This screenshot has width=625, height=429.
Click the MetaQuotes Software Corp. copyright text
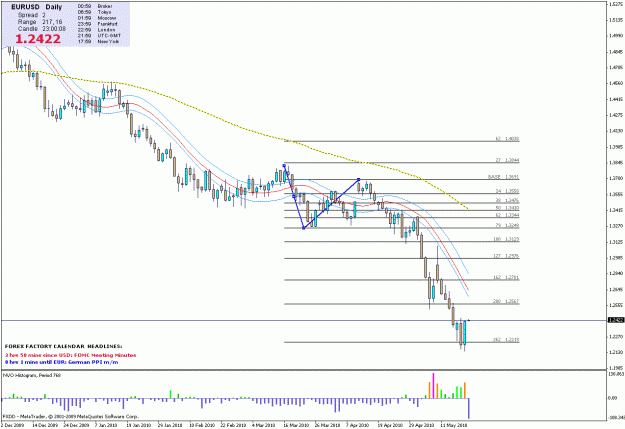71,416
